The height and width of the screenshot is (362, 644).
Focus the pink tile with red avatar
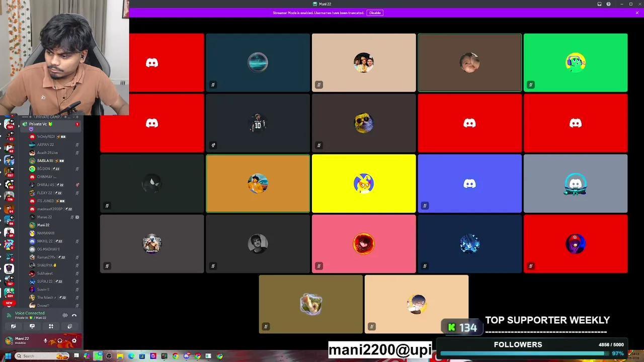[364, 244]
